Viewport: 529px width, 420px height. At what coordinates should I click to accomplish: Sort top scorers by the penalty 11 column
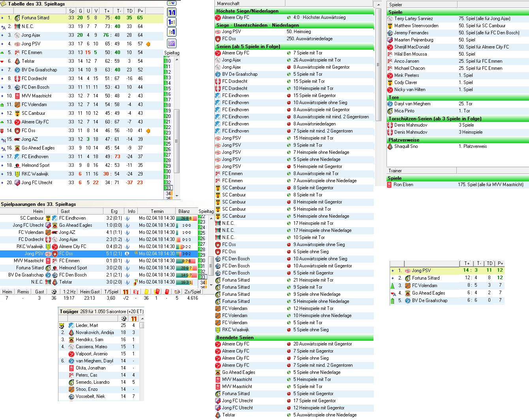pos(134,319)
